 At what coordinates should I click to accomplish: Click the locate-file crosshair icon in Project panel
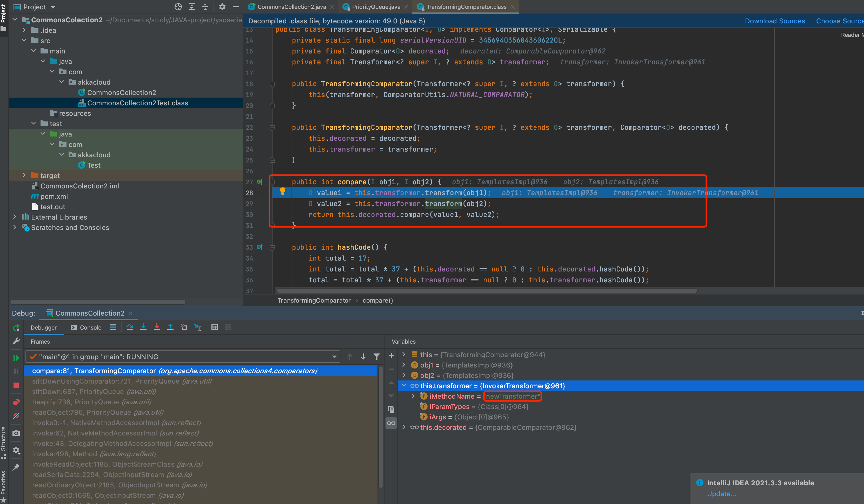[178, 6]
